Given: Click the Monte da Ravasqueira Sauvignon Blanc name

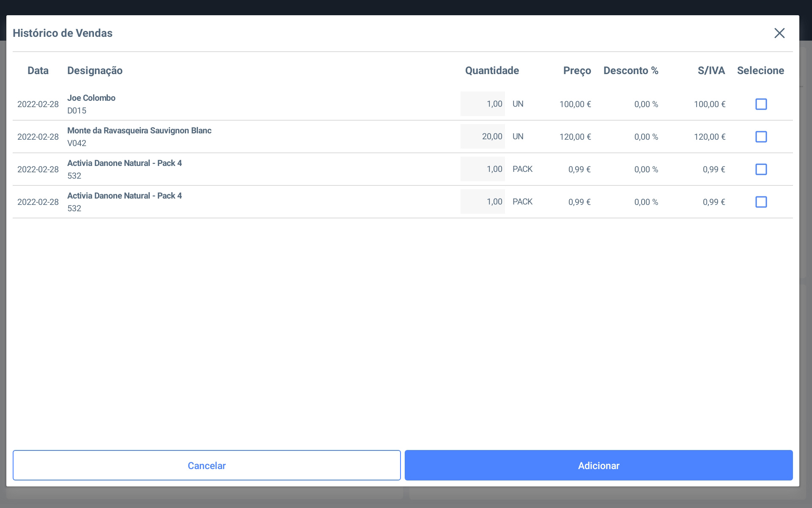Looking at the screenshot, I should coord(139,130).
